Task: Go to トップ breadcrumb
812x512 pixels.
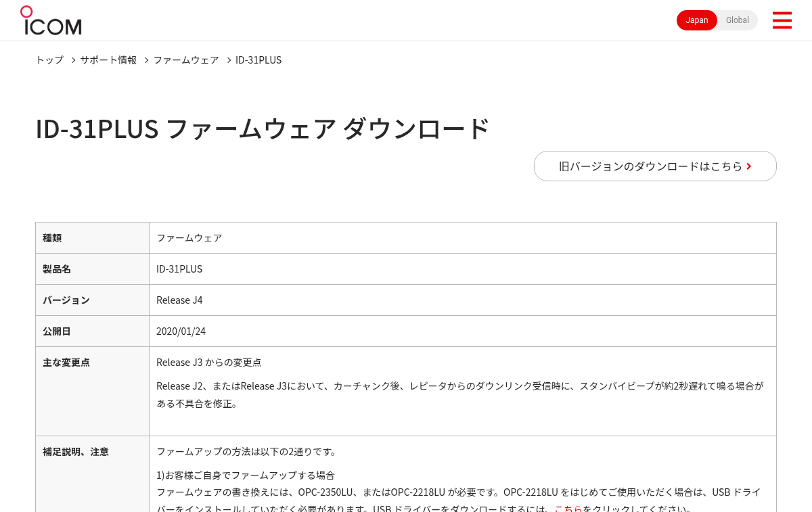Action: 49,60
